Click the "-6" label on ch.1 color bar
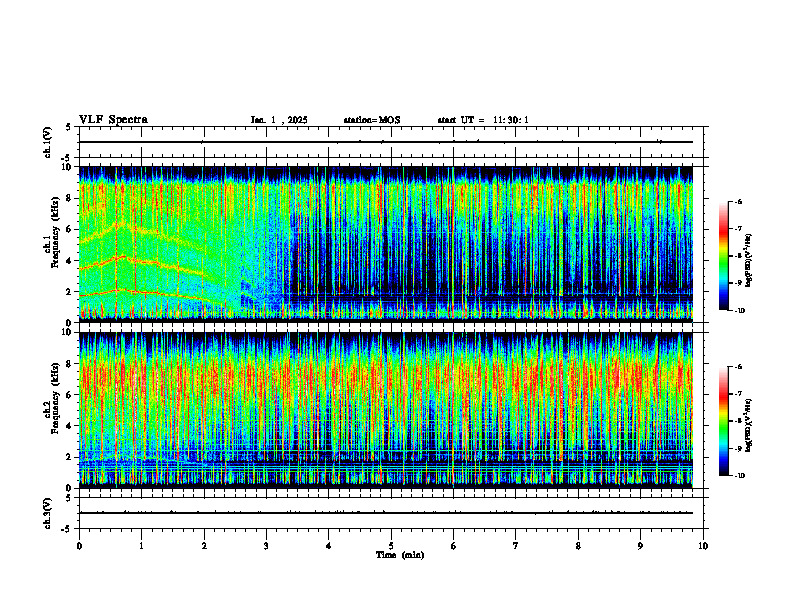The width and height of the screenshot is (792, 612). coord(738,201)
